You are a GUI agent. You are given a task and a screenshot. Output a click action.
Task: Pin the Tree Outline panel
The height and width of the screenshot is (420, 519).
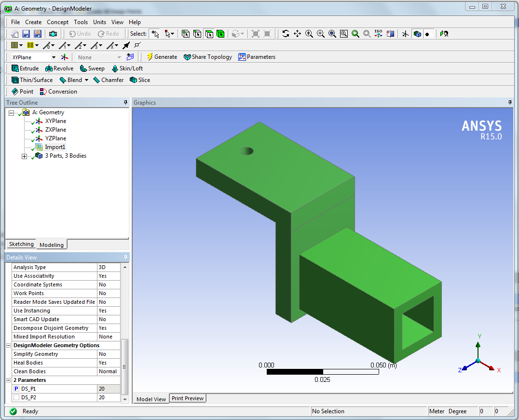[126, 103]
